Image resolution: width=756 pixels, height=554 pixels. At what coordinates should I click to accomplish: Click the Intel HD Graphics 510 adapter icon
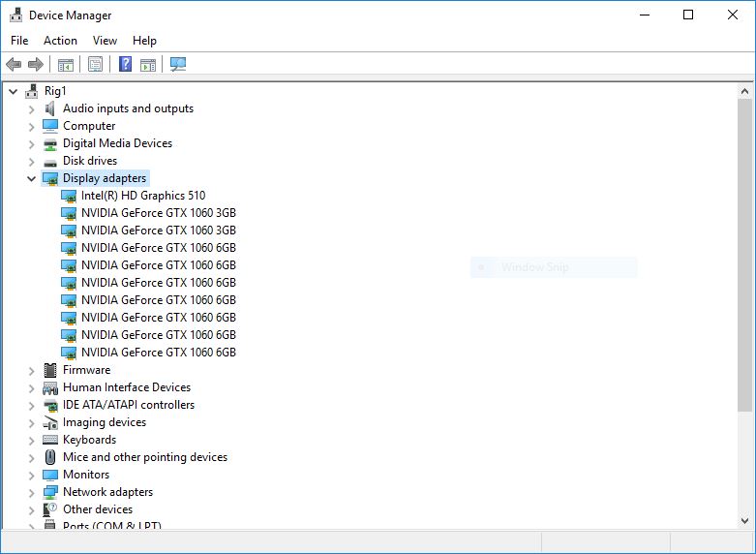(69, 196)
